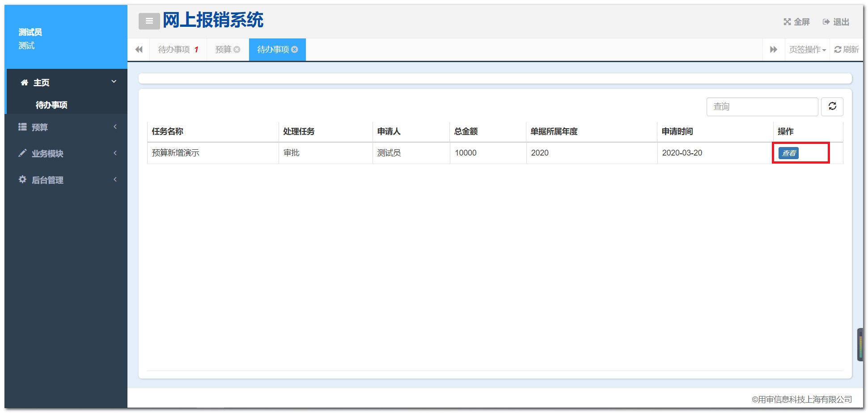
Task: Select 待办事项 under 主页 in sidebar
Action: tap(51, 105)
